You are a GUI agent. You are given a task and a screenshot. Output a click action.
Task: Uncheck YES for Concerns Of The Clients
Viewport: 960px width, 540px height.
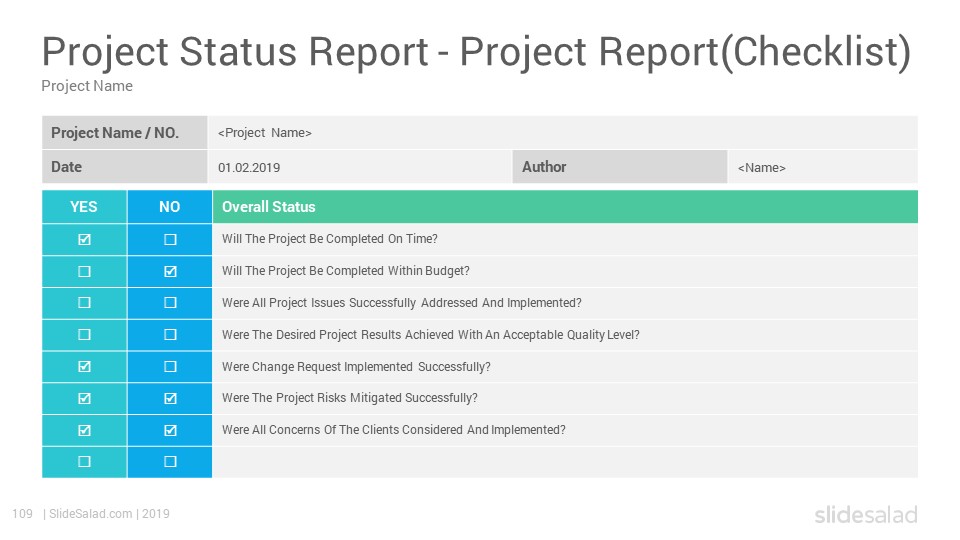coord(84,430)
